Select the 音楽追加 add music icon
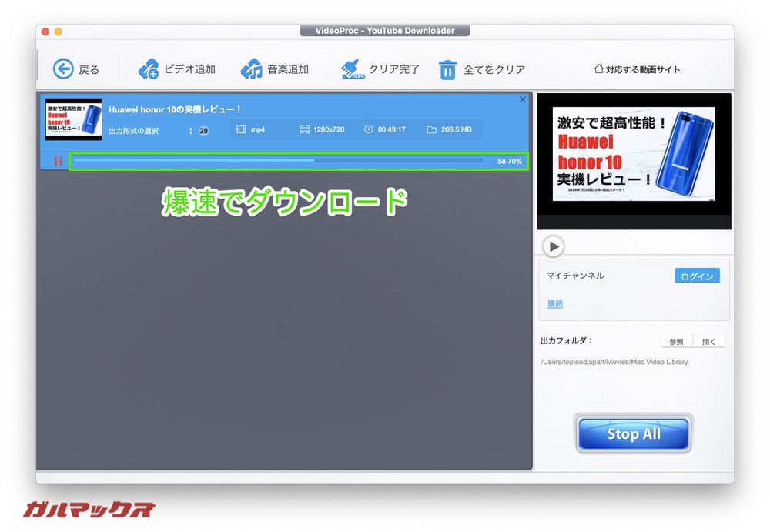 [x=252, y=69]
